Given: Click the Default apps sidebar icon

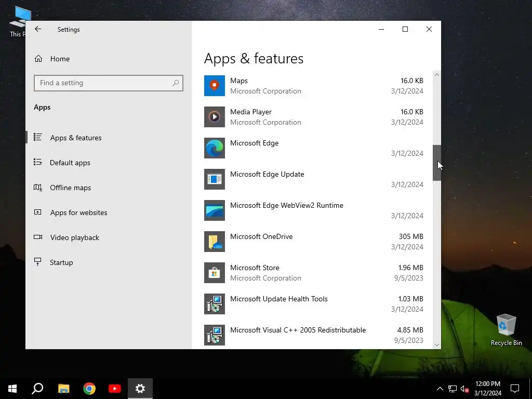Looking at the screenshot, I should 37,162.
